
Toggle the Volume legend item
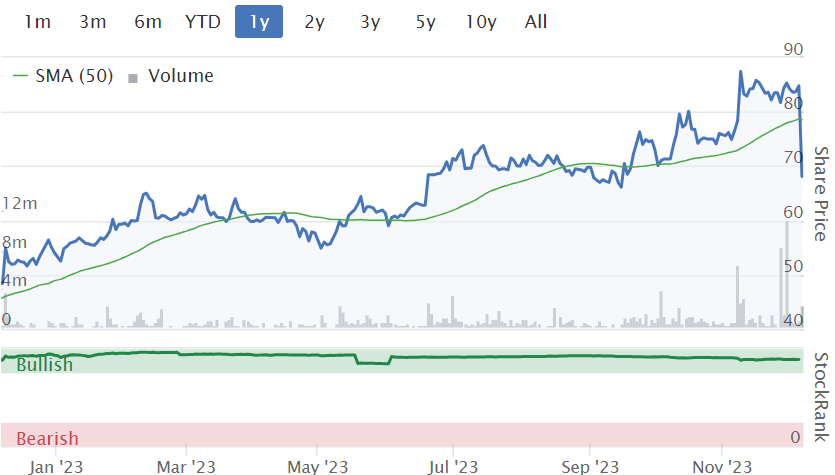171,76
